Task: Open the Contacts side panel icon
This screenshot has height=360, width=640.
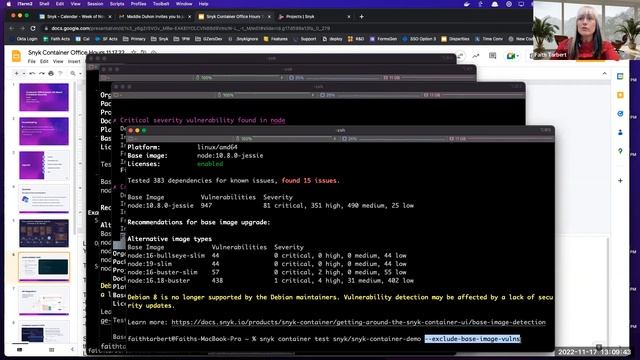Action: pos(620,132)
